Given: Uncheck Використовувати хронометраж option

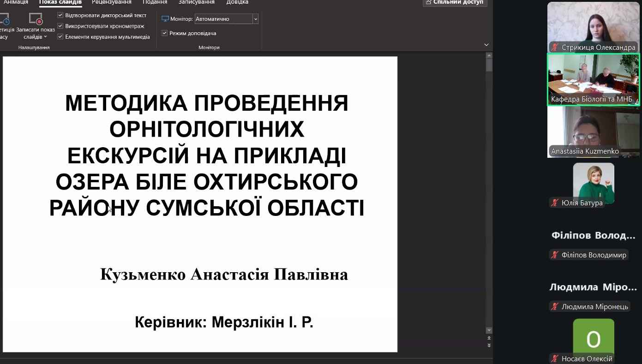Looking at the screenshot, I should 60,26.
